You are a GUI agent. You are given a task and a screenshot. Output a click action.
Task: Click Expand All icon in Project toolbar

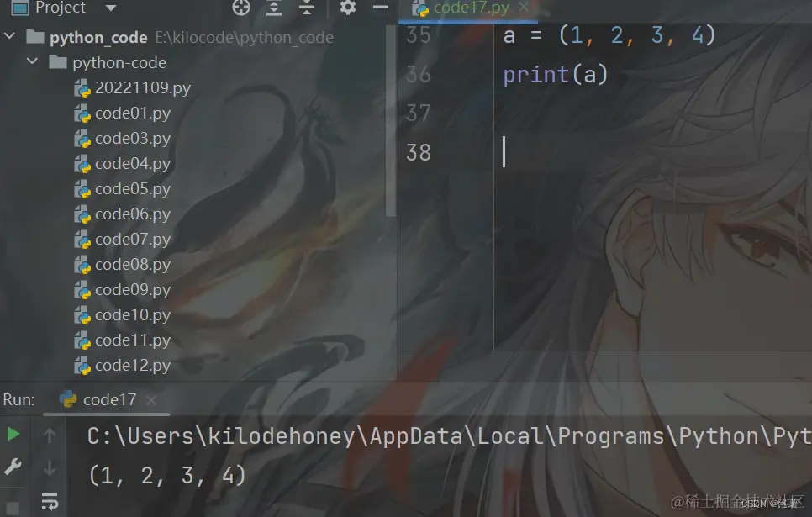coord(274,8)
